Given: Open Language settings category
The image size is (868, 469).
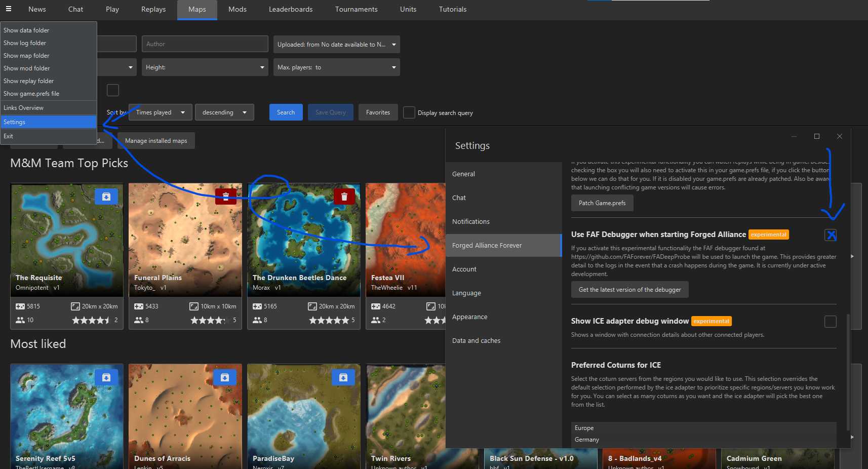Looking at the screenshot, I should (x=504, y=293).
